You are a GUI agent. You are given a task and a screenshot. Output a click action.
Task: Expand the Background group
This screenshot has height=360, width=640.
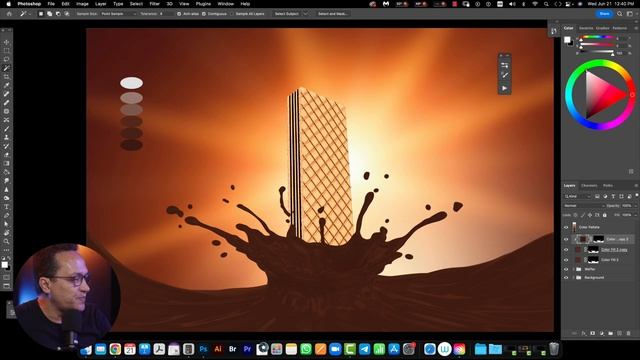(x=573, y=278)
